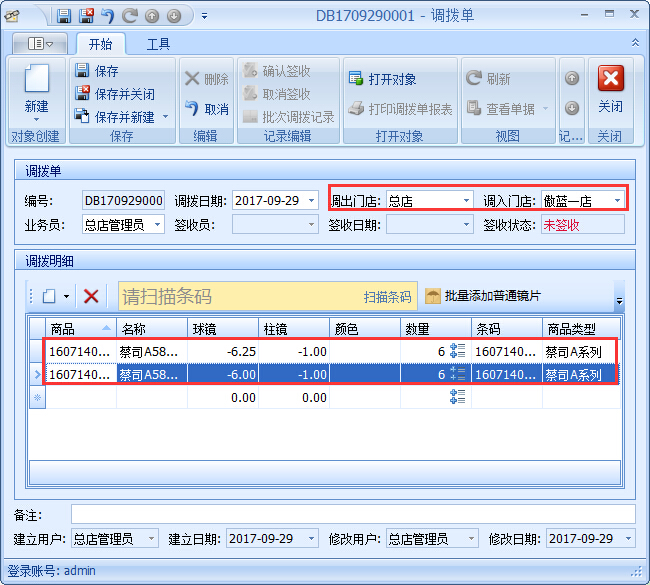The image size is (650, 585).
Task: Select the 开始 ribbon tab
Action: (x=100, y=44)
